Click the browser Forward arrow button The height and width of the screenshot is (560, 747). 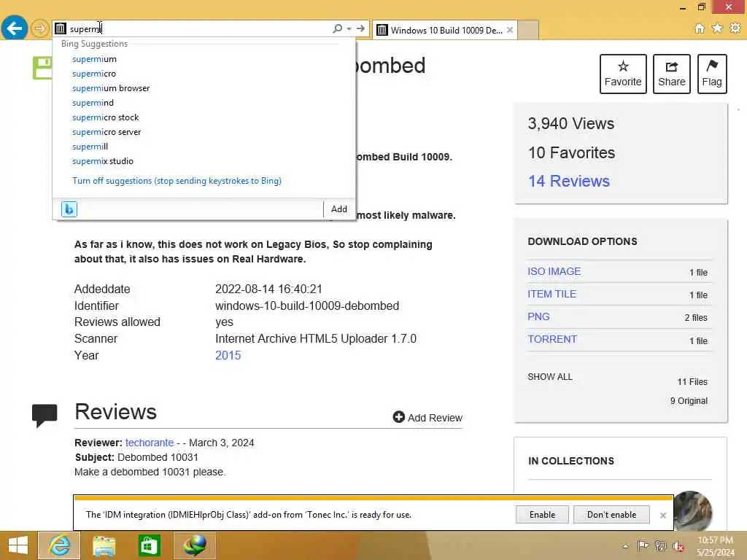coord(40,28)
